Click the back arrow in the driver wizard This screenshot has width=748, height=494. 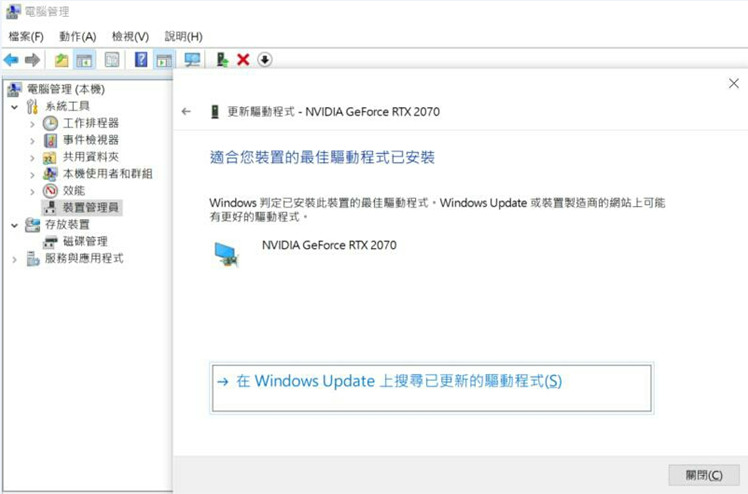(186, 112)
